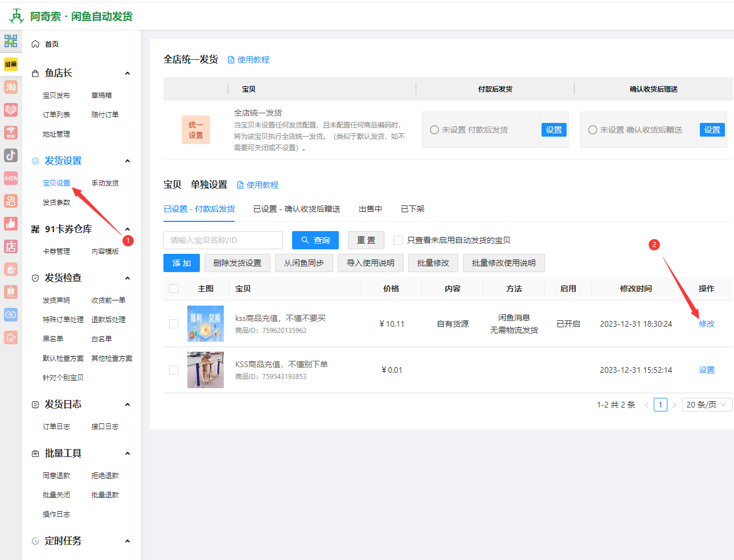
Task: Open the 使用教程 link next to 全店统一发货
Action: [252, 59]
